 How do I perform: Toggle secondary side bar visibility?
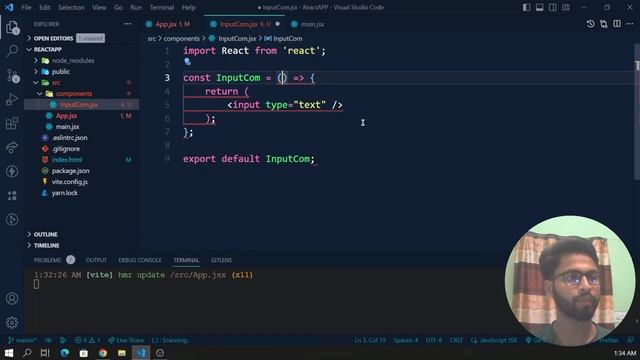[553, 7]
